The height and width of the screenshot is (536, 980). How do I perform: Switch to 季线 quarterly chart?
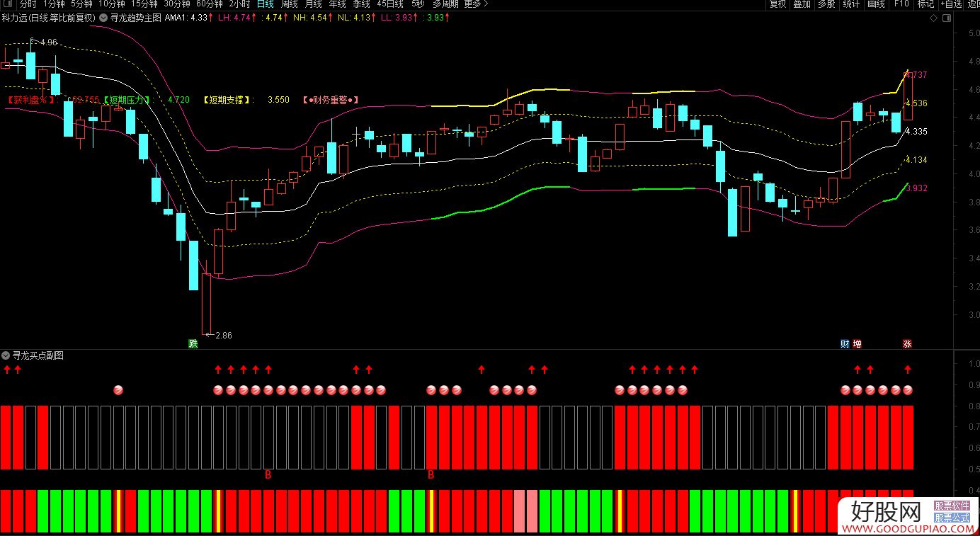coord(362,4)
